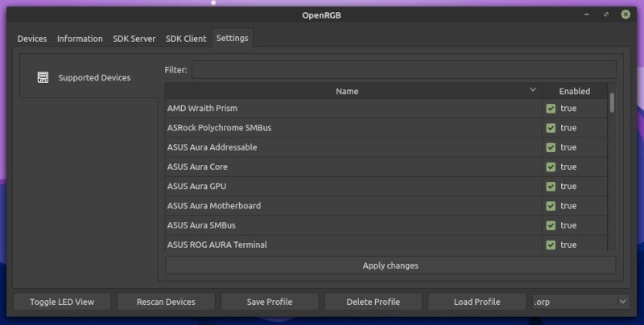Open the .orp profile dropdown
The height and width of the screenshot is (325, 644).
[x=580, y=302]
